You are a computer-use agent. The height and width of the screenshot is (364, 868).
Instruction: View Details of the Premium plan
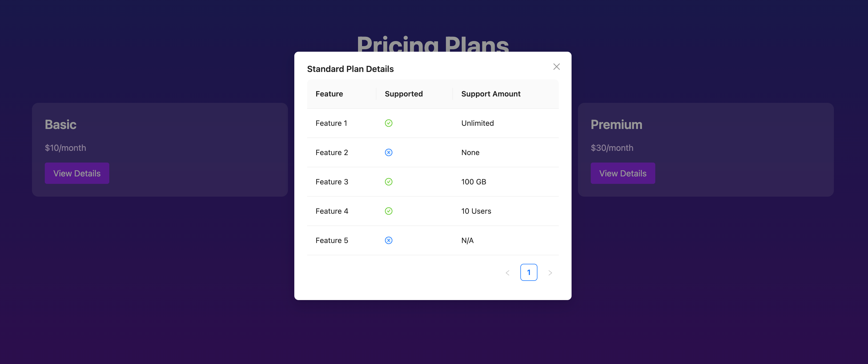tap(623, 173)
